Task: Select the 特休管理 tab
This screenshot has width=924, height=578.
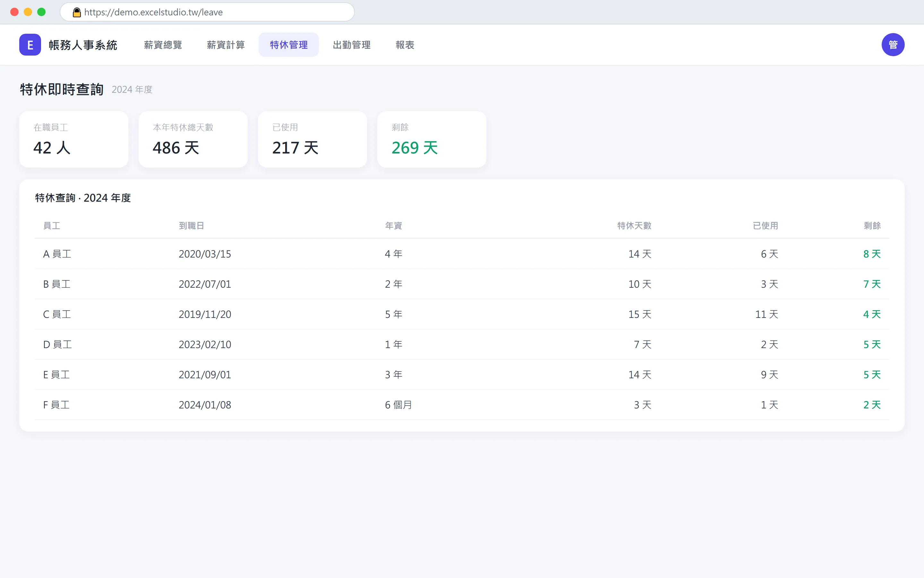Action: (x=289, y=45)
